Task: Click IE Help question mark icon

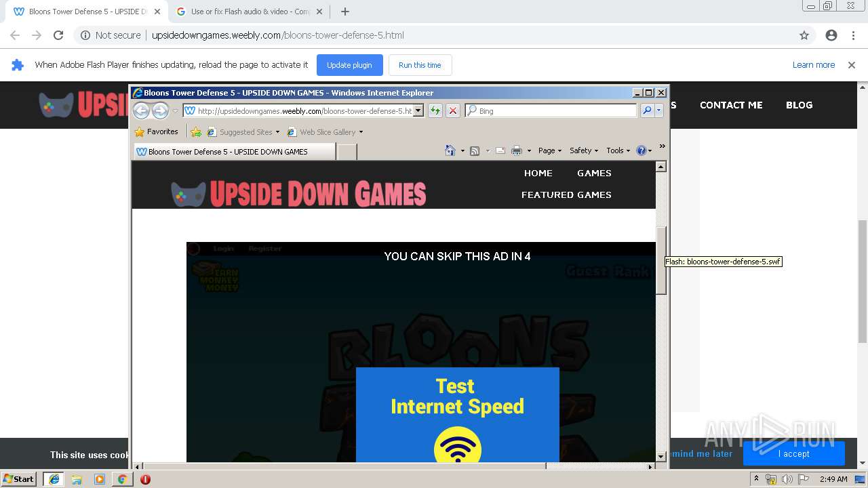Action: click(642, 150)
